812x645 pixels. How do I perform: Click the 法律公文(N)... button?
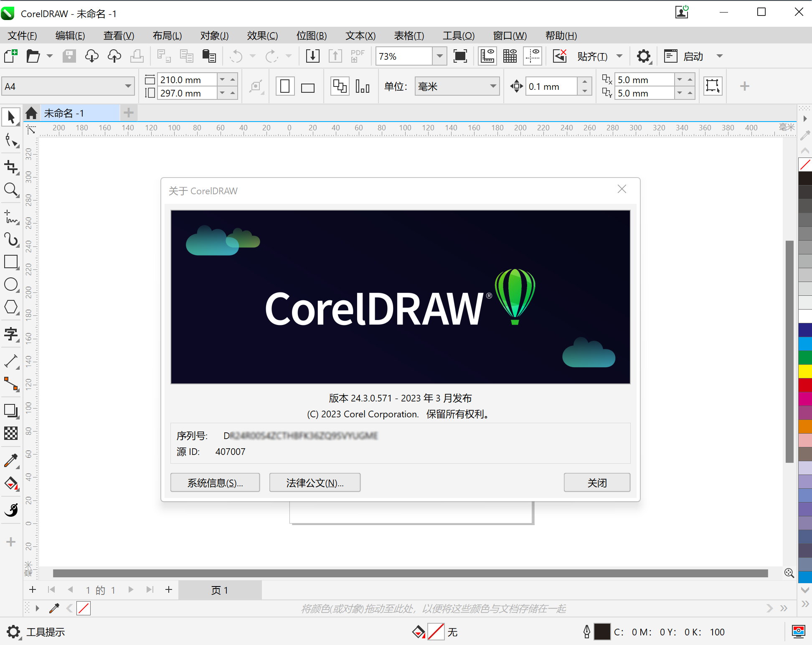coord(315,482)
